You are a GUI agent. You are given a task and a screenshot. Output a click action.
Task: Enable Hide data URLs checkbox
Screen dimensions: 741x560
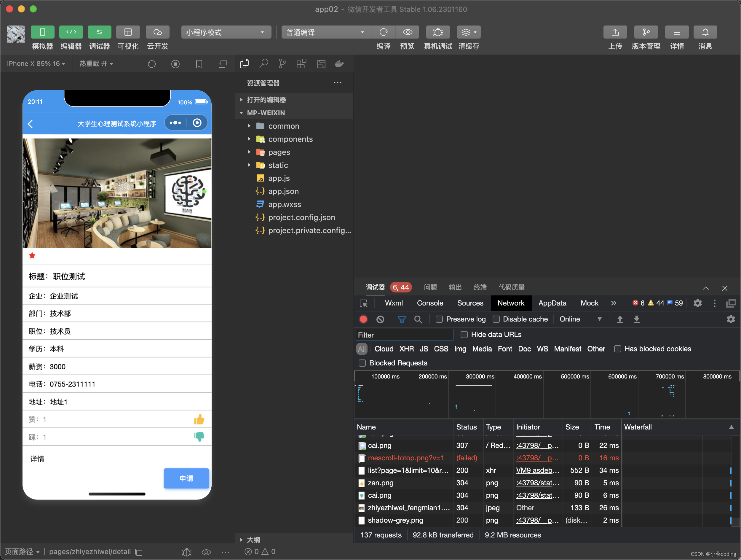462,334
